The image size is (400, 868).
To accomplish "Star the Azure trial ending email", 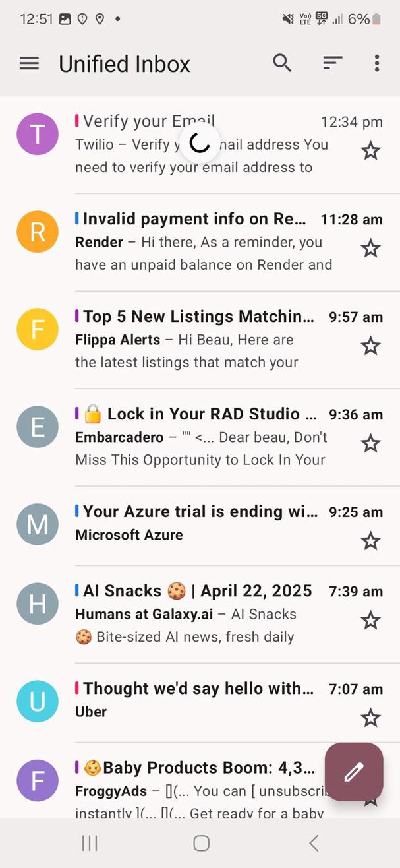I will tap(370, 541).
